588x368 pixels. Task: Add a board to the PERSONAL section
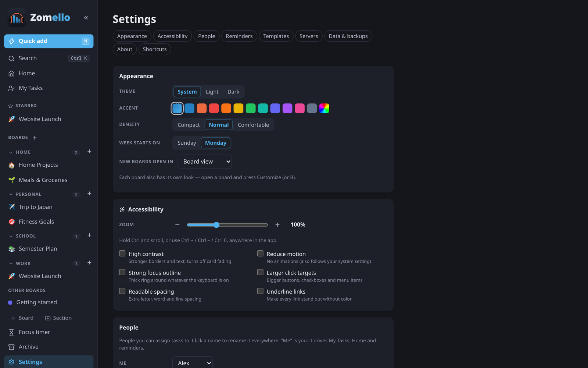coord(89,194)
